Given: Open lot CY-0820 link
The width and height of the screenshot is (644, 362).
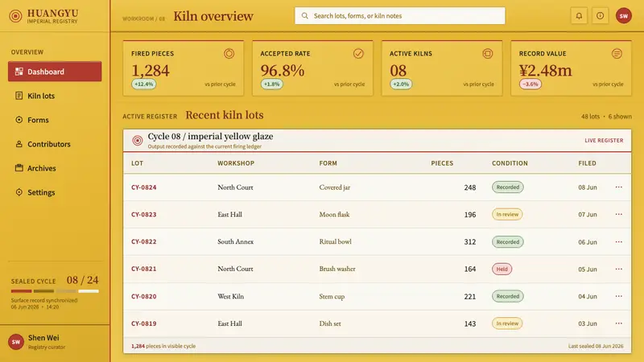Looking at the screenshot, I should tap(144, 296).
